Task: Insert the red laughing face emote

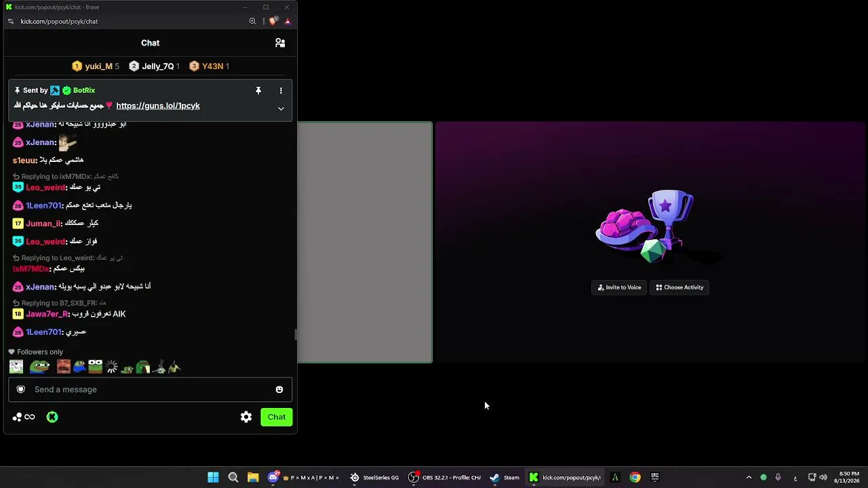Action: point(64,367)
